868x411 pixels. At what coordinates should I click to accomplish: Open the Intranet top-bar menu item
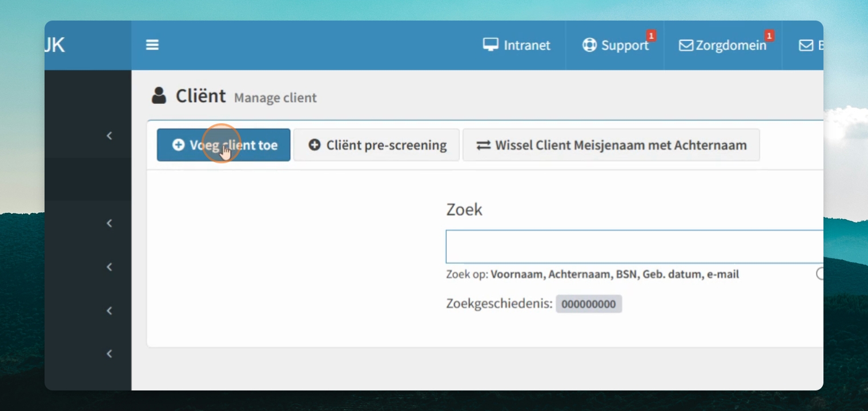click(516, 45)
